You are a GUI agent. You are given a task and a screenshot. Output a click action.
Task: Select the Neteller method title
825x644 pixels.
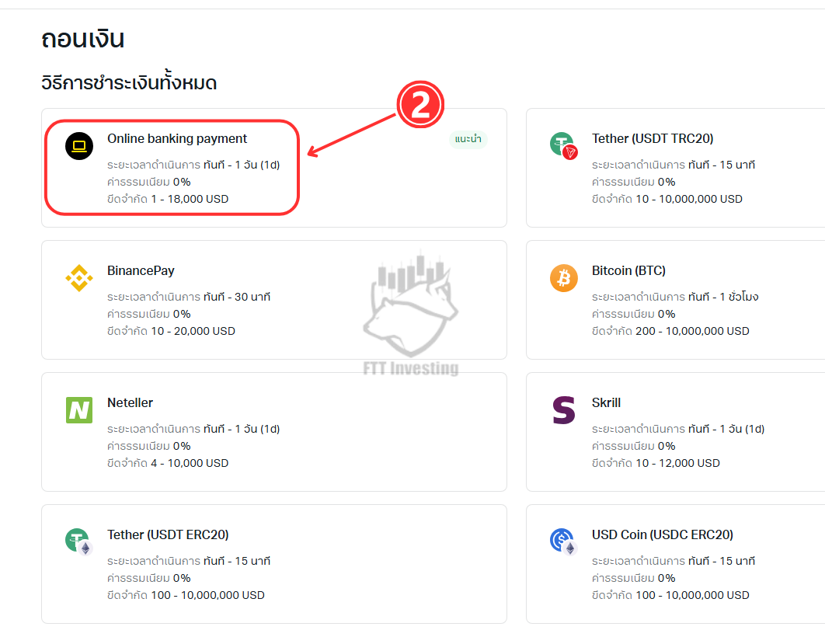click(x=130, y=402)
